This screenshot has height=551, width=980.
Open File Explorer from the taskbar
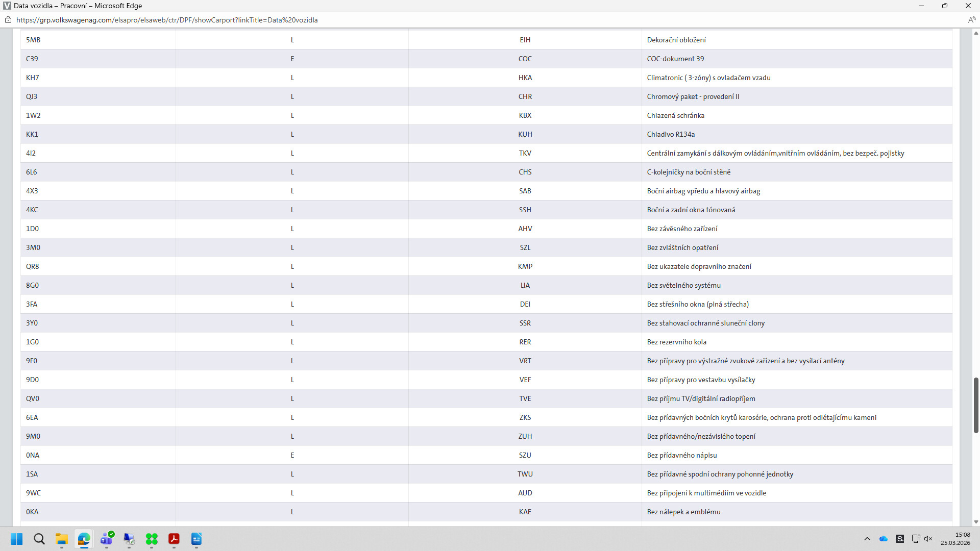62,539
